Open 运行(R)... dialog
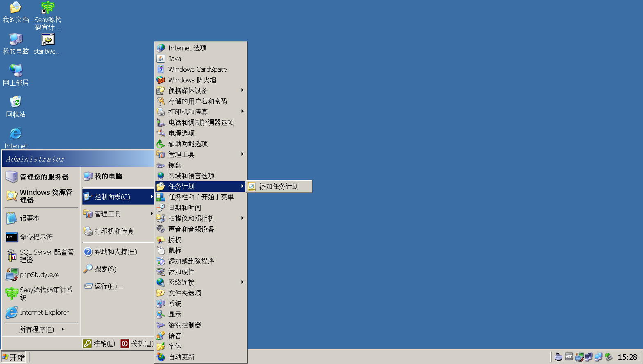Viewport: 643px width, 364px height. [118, 286]
